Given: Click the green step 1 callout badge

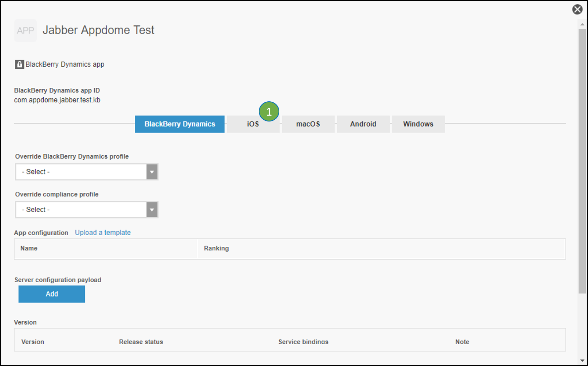Looking at the screenshot, I should (269, 111).
